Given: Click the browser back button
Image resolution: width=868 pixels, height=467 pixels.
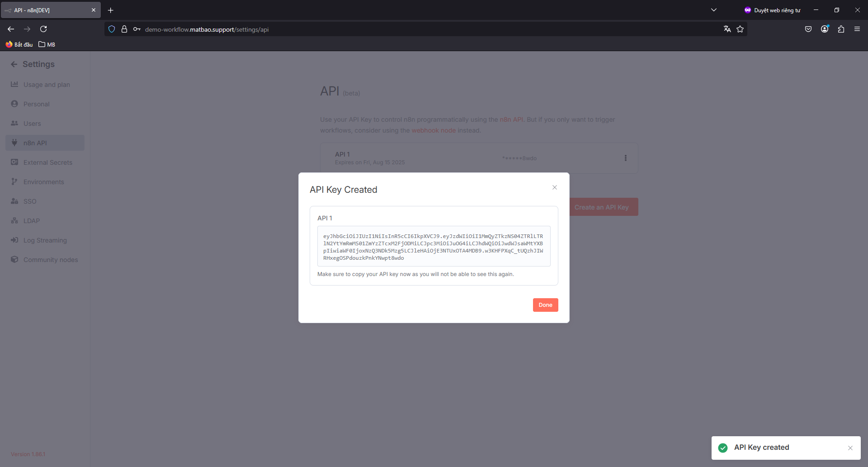Looking at the screenshot, I should (x=11, y=29).
